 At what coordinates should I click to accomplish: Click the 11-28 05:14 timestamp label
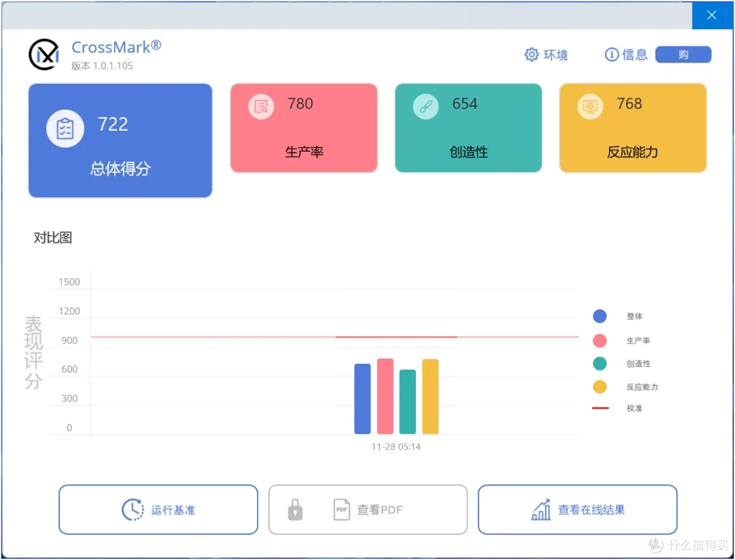tap(396, 447)
